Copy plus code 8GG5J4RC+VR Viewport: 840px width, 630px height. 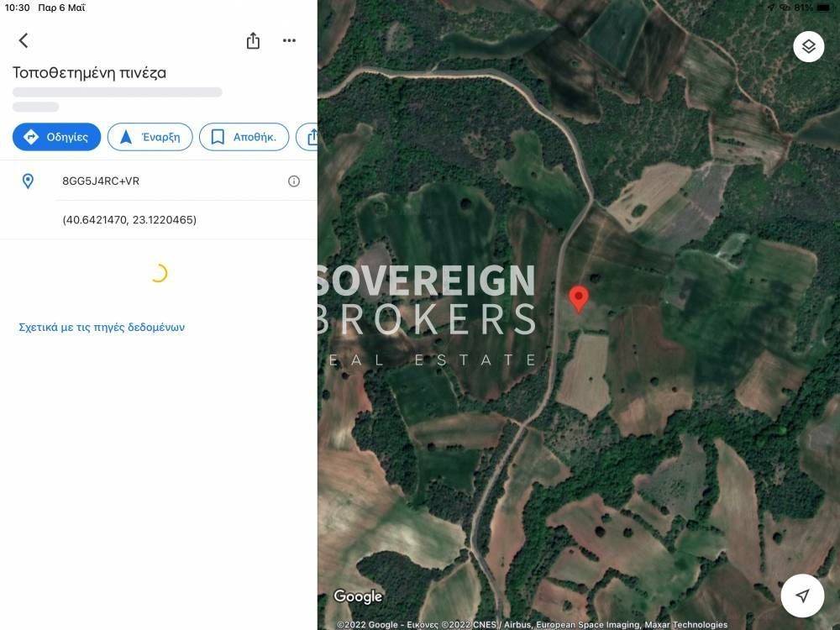click(x=101, y=181)
